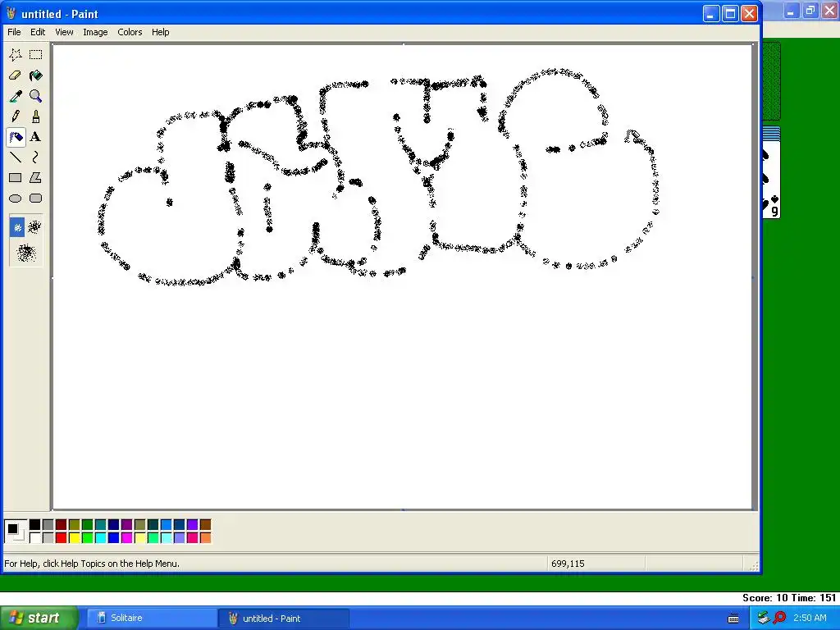Click the Paint canvas drawing area

point(402,277)
